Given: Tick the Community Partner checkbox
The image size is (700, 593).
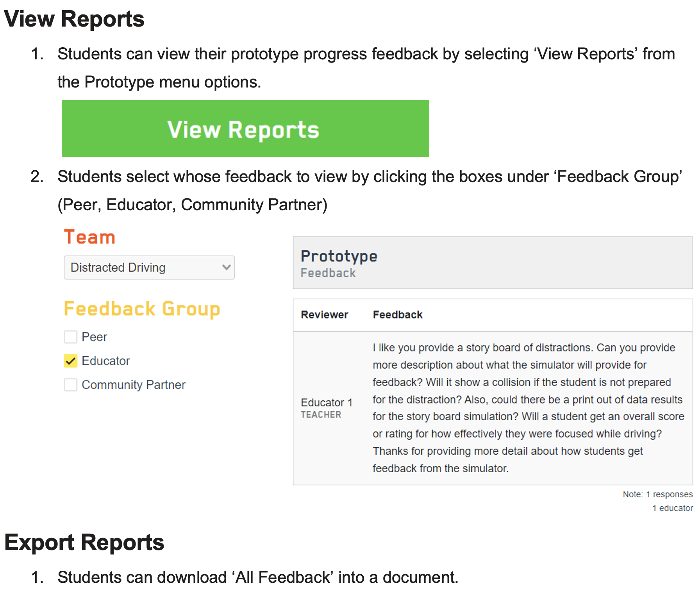Looking at the screenshot, I should pos(70,385).
